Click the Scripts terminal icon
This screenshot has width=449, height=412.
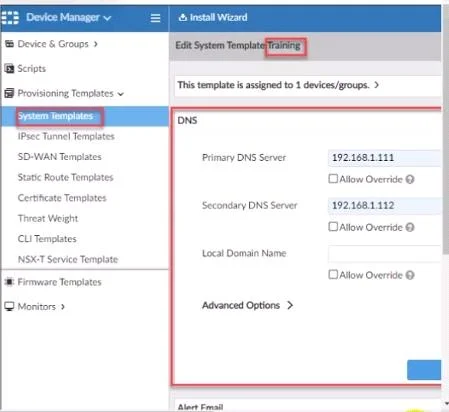(x=9, y=69)
